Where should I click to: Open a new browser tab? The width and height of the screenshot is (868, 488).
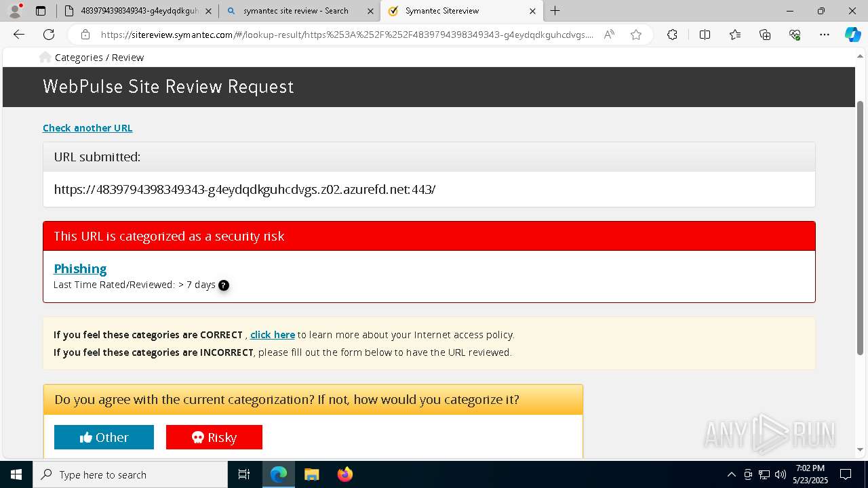point(555,11)
